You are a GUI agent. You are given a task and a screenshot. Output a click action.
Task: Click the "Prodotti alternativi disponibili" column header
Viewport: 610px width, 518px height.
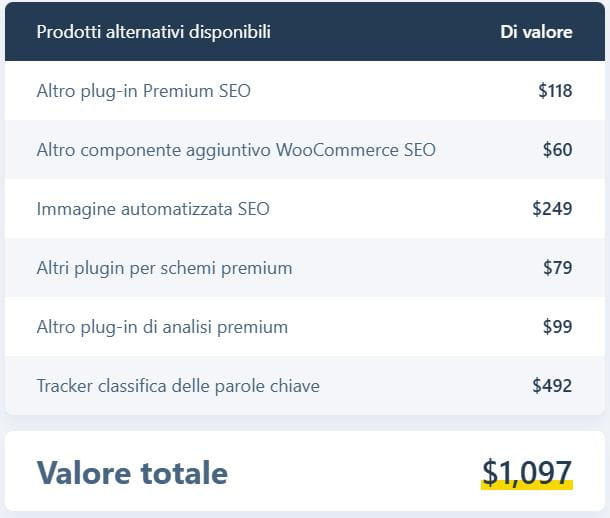pyautogui.click(x=153, y=32)
